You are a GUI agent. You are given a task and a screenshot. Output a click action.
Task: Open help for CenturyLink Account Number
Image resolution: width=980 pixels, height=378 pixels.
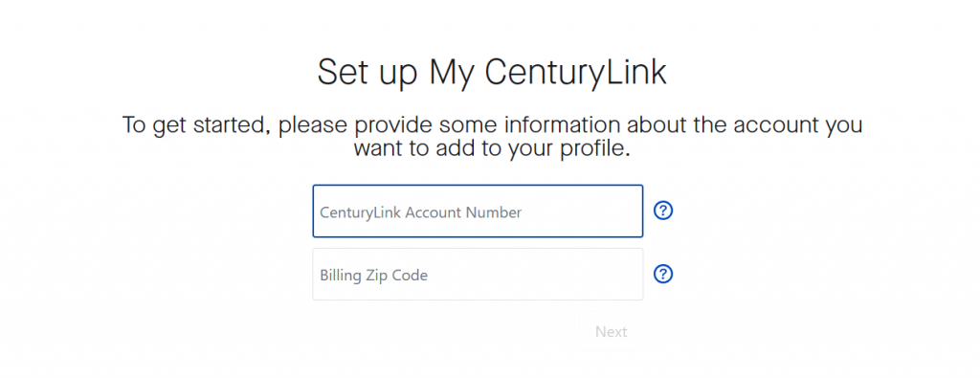(x=662, y=211)
